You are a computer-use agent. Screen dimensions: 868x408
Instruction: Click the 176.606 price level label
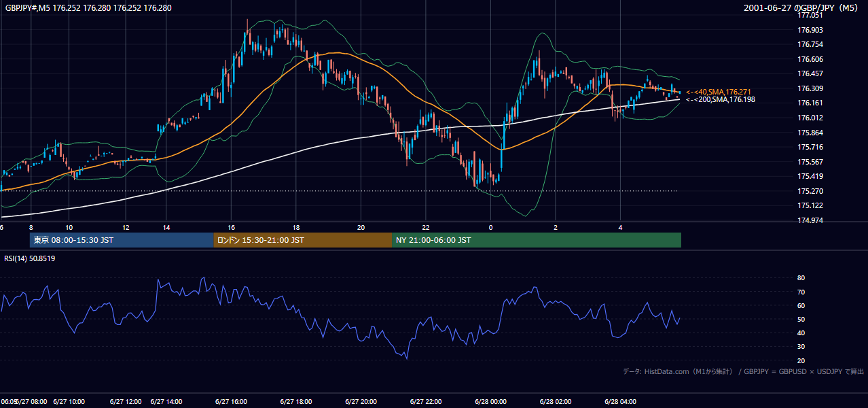tap(810, 59)
